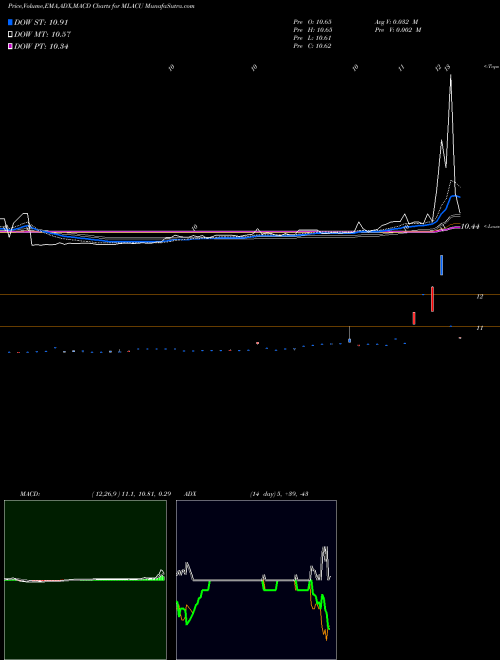The height and width of the screenshot is (660, 500).
Task: Click the 'Pre O: 10.65' value
Action: tap(312, 22)
